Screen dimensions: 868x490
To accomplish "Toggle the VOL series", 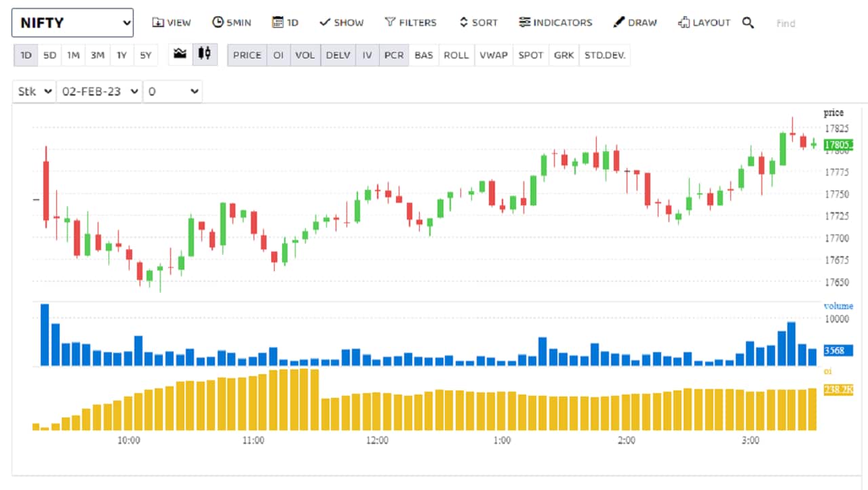I will pyautogui.click(x=305, y=56).
